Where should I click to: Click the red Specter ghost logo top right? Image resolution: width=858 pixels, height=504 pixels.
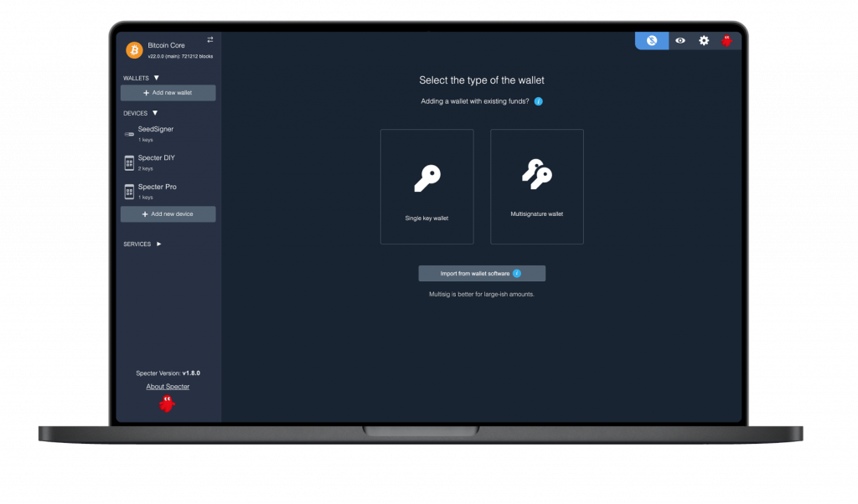(x=728, y=40)
